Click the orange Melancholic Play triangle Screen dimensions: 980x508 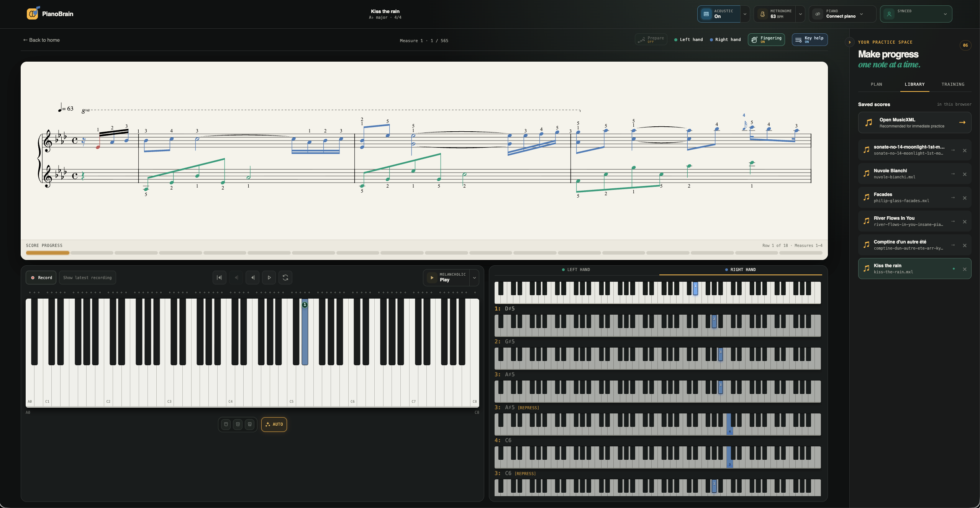432,278
